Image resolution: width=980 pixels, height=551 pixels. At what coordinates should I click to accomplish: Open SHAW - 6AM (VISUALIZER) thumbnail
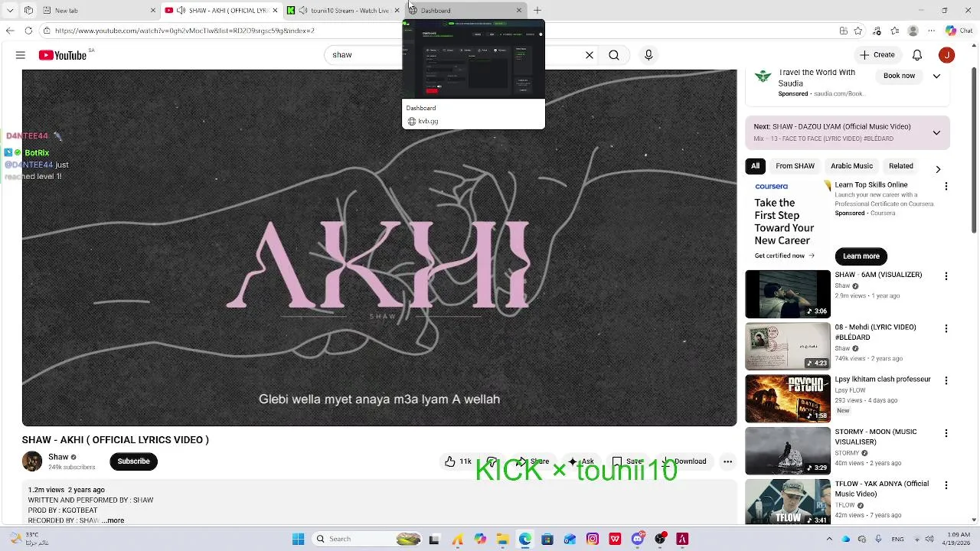[x=788, y=294]
